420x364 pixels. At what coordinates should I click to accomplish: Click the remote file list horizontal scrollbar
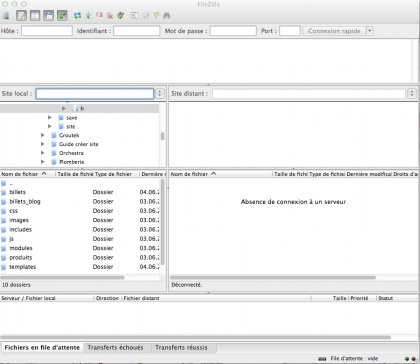pos(273,277)
